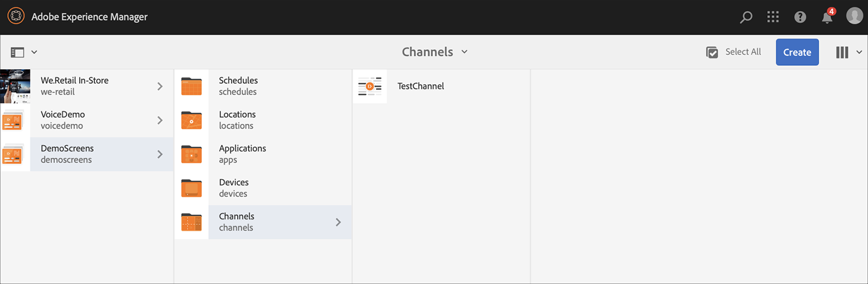Select the TestChannel thumbnail
This screenshot has height=284, width=868.
[369, 86]
